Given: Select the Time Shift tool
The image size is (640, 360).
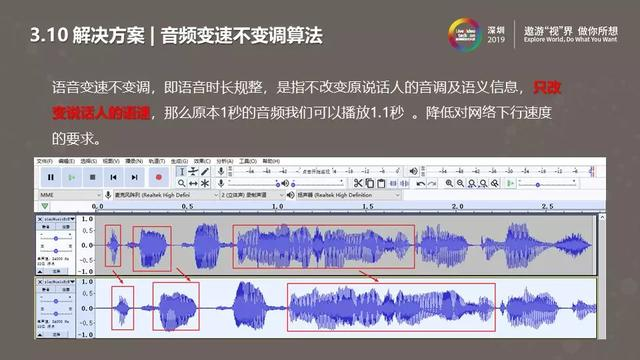Looking at the screenshot, I should click(x=193, y=183).
